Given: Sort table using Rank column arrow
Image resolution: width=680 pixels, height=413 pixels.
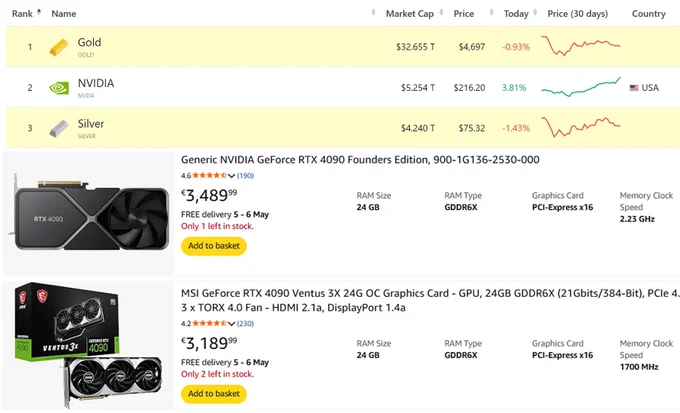Looking at the screenshot, I should [x=39, y=12].
